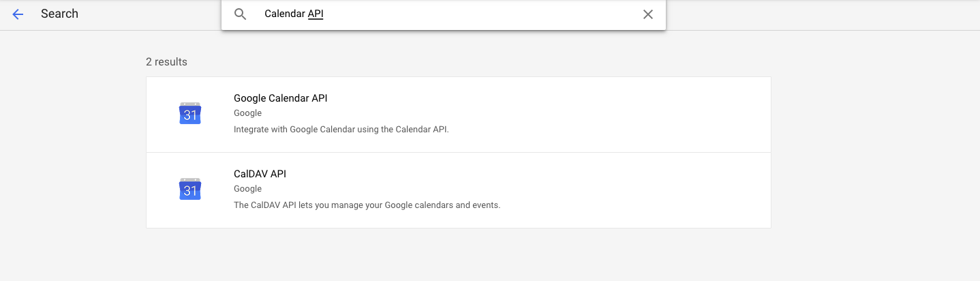Screen dimensions: 980x281
Task: Open the Google Calendar API title link
Action: pyautogui.click(x=280, y=98)
